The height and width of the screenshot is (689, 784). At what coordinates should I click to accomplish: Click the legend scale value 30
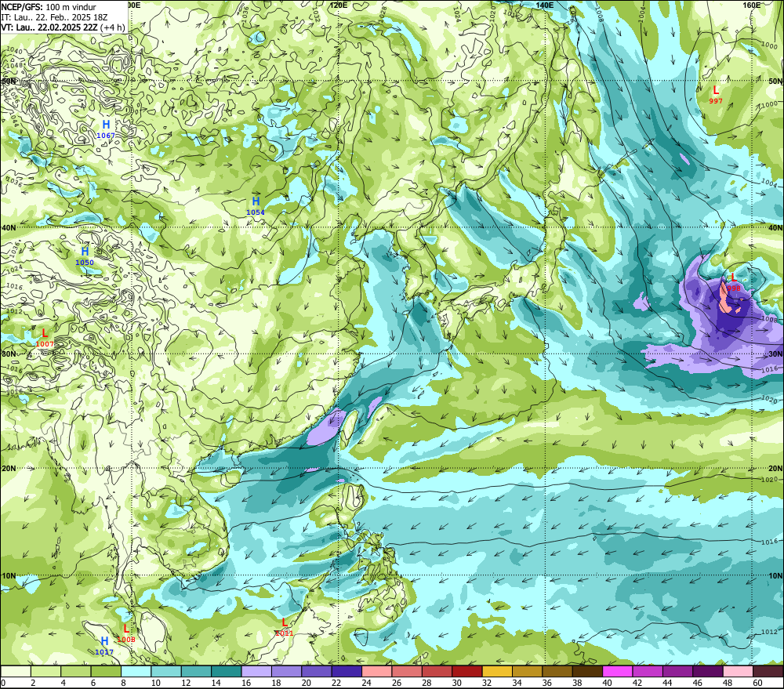(456, 683)
